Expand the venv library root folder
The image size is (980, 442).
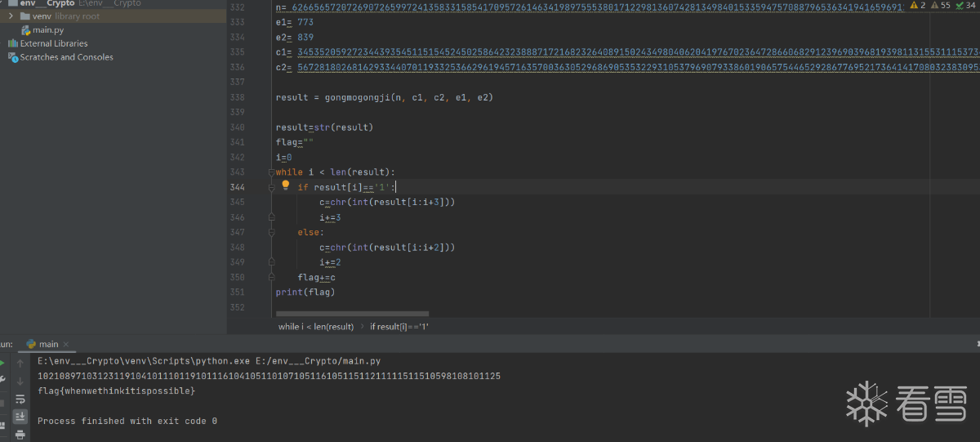click(11, 16)
